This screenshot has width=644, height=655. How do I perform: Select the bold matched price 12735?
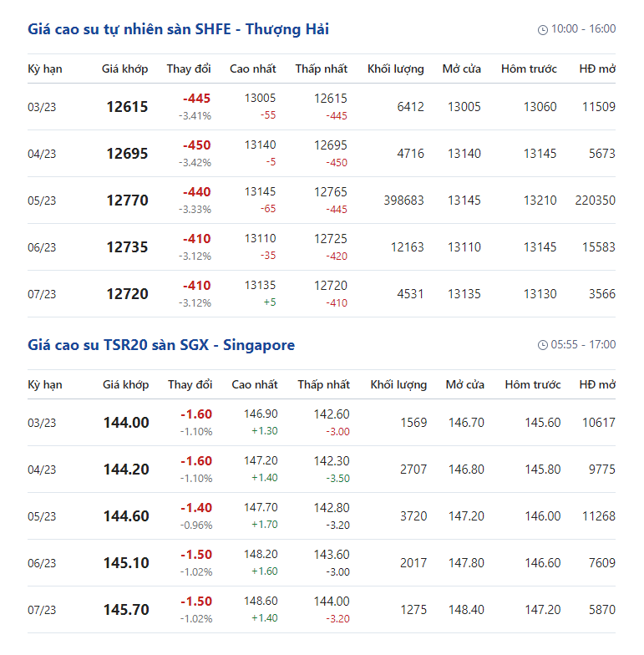[x=127, y=247]
